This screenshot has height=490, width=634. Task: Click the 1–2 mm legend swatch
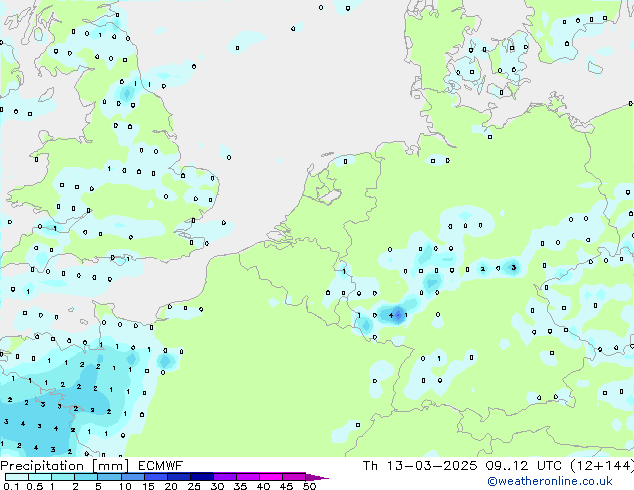63,477
